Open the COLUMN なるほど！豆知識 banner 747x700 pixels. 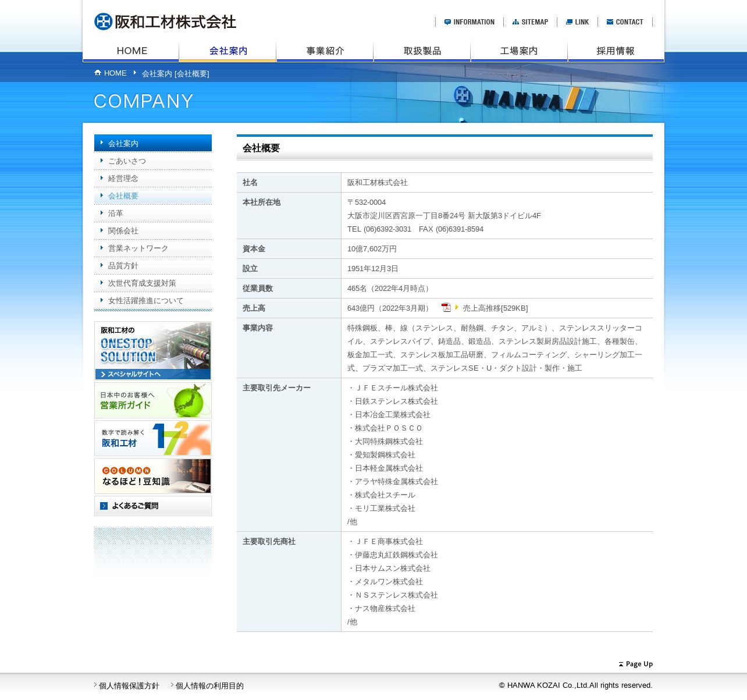(153, 476)
